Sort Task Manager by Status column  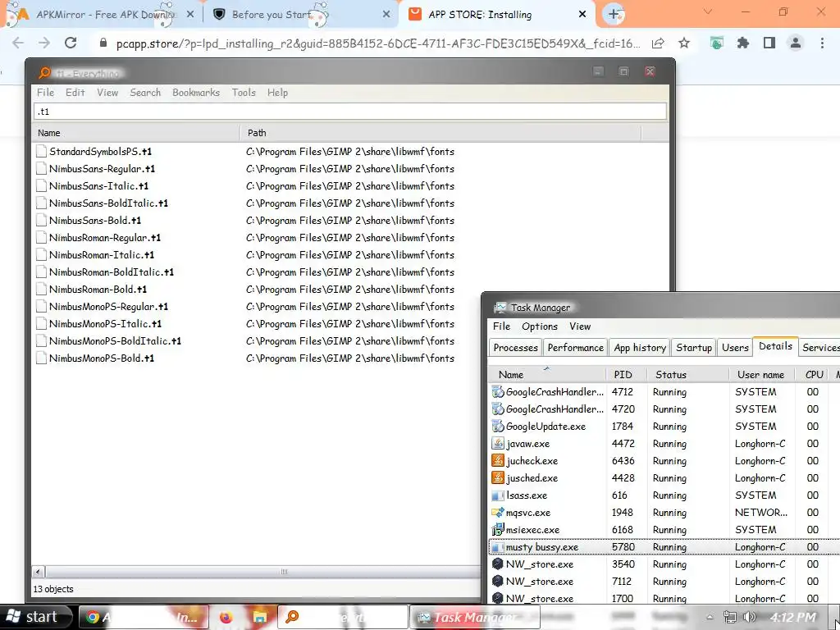[688, 374]
